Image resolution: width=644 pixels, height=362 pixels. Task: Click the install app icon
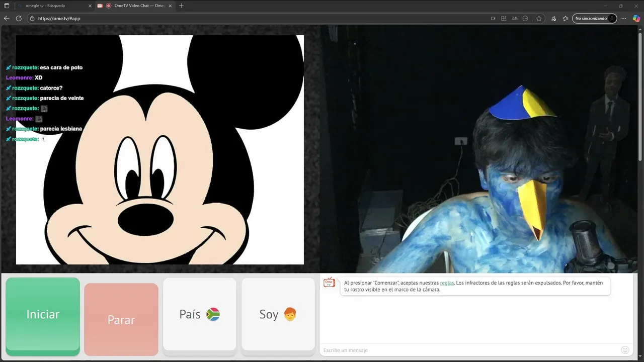tap(504, 18)
